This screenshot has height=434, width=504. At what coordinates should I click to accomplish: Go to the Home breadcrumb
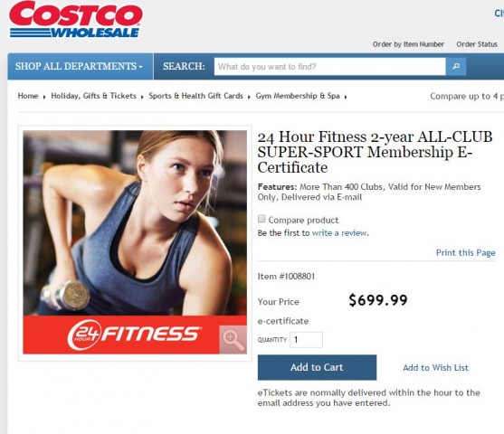(28, 96)
